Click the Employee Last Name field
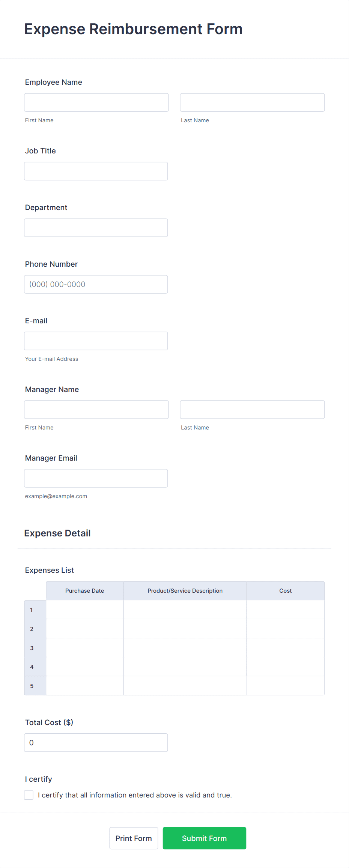 click(252, 102)
